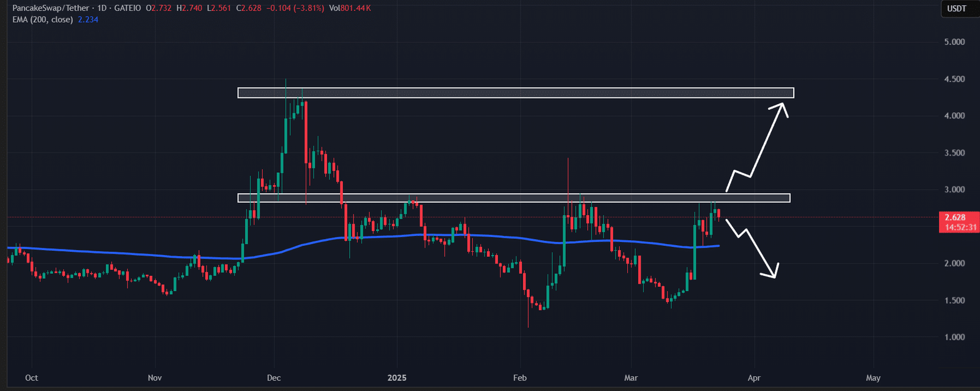Image resolution: width=980 pixels, height=391 pixels.
Task: Click the Dec label on time axis
Action: pos(274,378)
